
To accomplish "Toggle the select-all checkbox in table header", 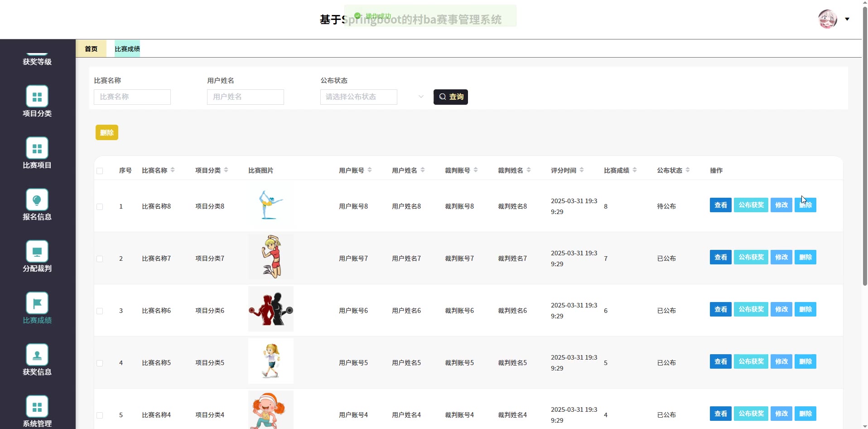I will 100,171.
